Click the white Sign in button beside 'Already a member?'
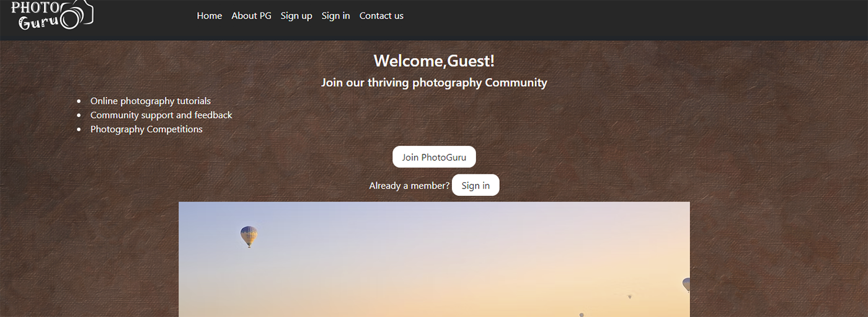Screen dimensions: 868x317 tap(476, 185)
